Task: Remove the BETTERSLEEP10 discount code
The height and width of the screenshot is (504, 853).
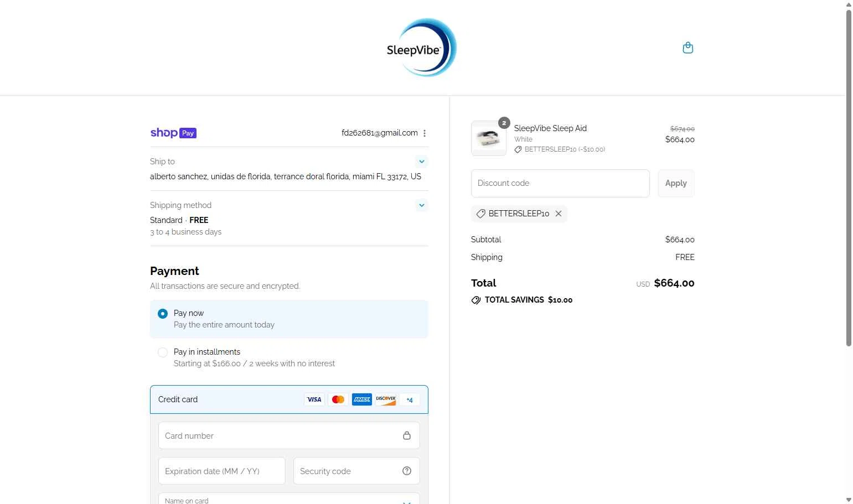Action: (559, 214)
